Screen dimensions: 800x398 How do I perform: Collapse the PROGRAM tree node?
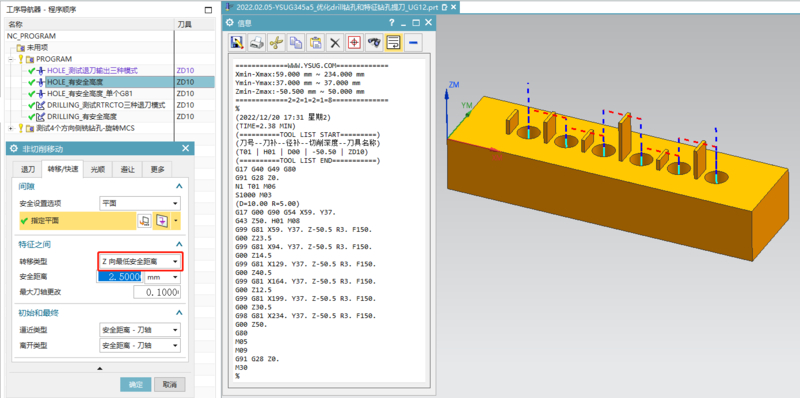11,59
